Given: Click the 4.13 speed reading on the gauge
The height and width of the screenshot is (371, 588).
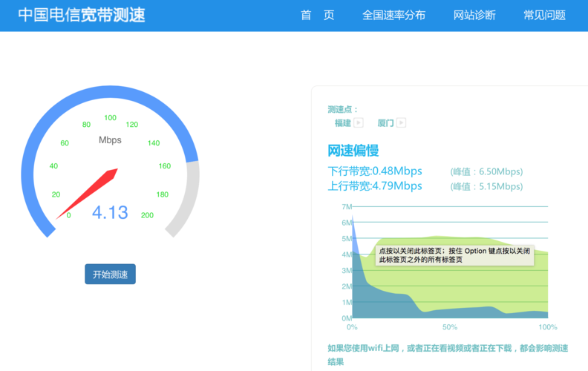Looking at the screenshot, I should 110,212.
